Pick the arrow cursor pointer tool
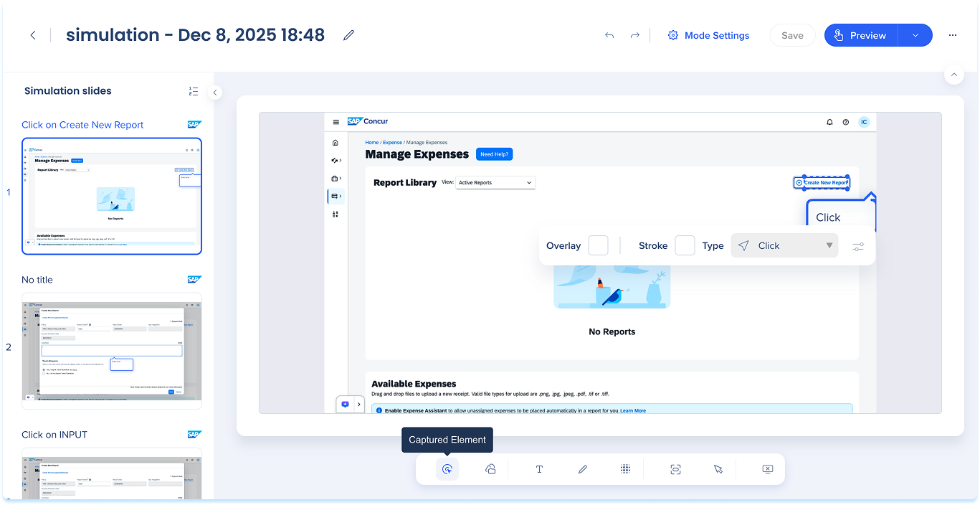 [x=718, y=469]
